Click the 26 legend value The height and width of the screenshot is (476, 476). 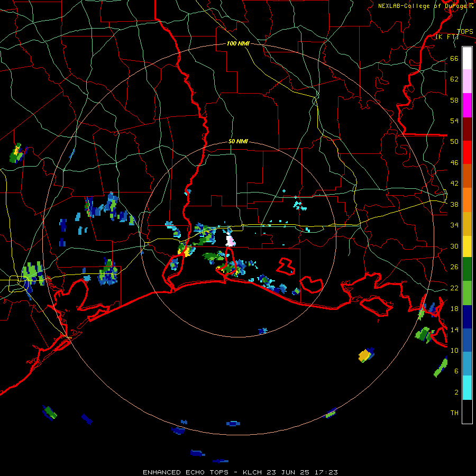[454, 267]
